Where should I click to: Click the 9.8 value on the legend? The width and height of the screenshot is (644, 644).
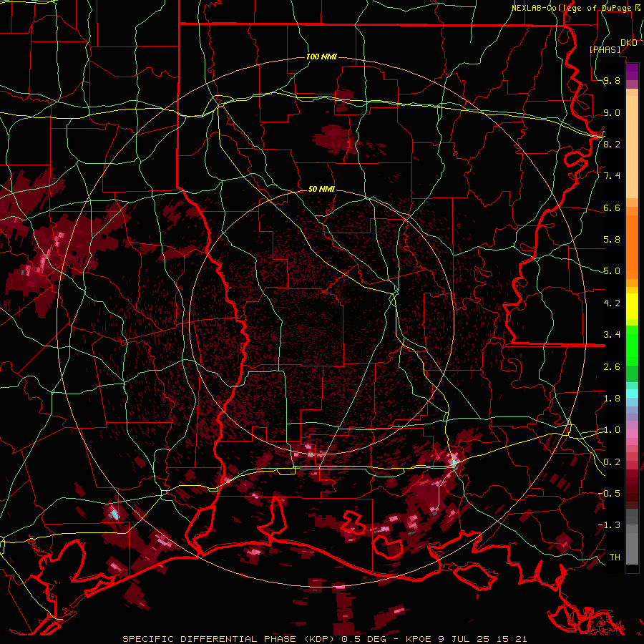pyautogui.click(x=612, y=81)
